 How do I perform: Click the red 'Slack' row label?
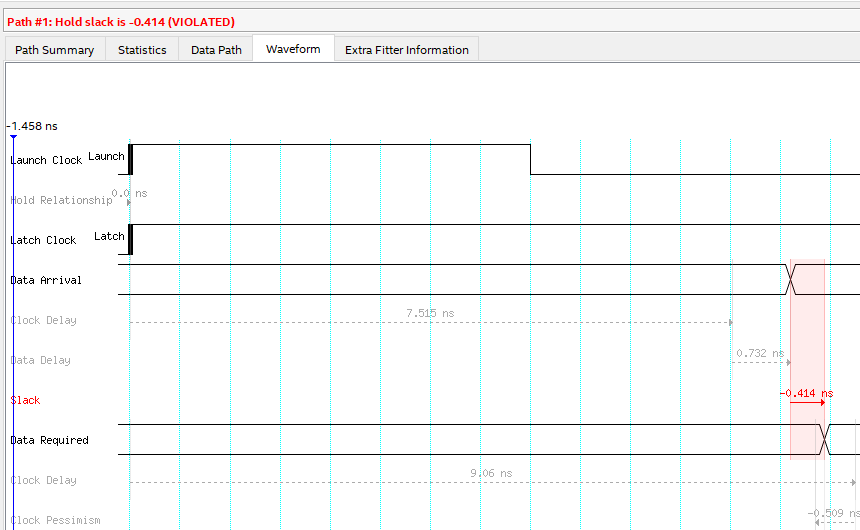point(25,401)
